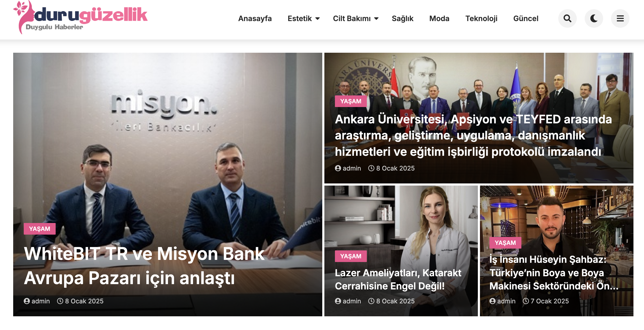The height and width of the screenshot is (330, 644).
Task: Go to the Anasayfa menu item
Action: (255, 18)
